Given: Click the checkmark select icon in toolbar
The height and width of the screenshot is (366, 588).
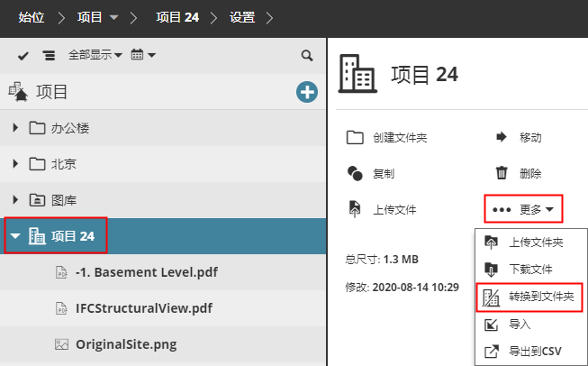Looking at the screenshot, I should pos(23,56).
